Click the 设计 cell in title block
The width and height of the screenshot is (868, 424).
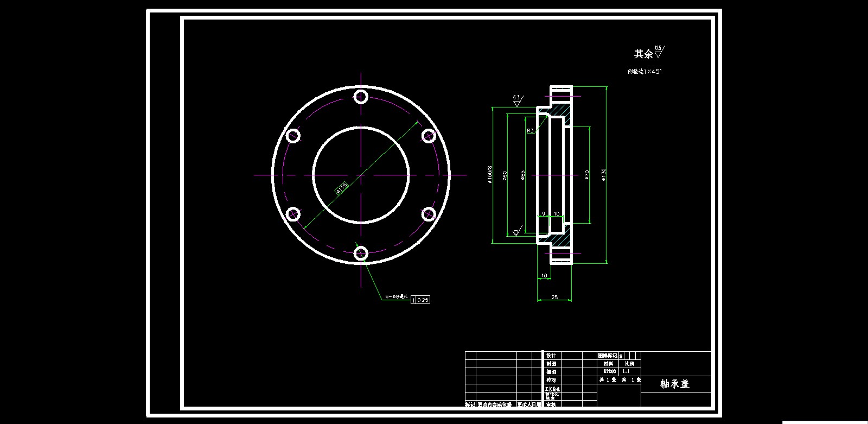click(551, 356)
